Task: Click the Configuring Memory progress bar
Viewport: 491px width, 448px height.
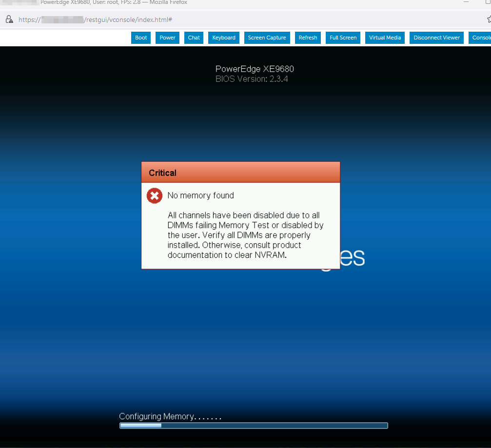Action: (x=254, y=426)
